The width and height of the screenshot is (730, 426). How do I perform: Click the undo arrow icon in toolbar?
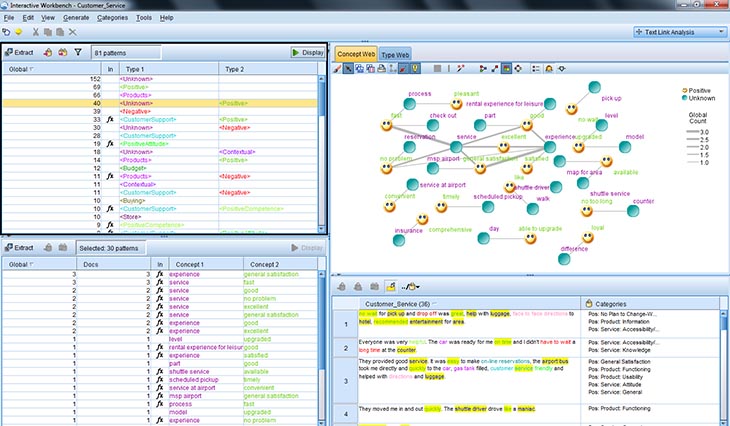tap(9, 33)
